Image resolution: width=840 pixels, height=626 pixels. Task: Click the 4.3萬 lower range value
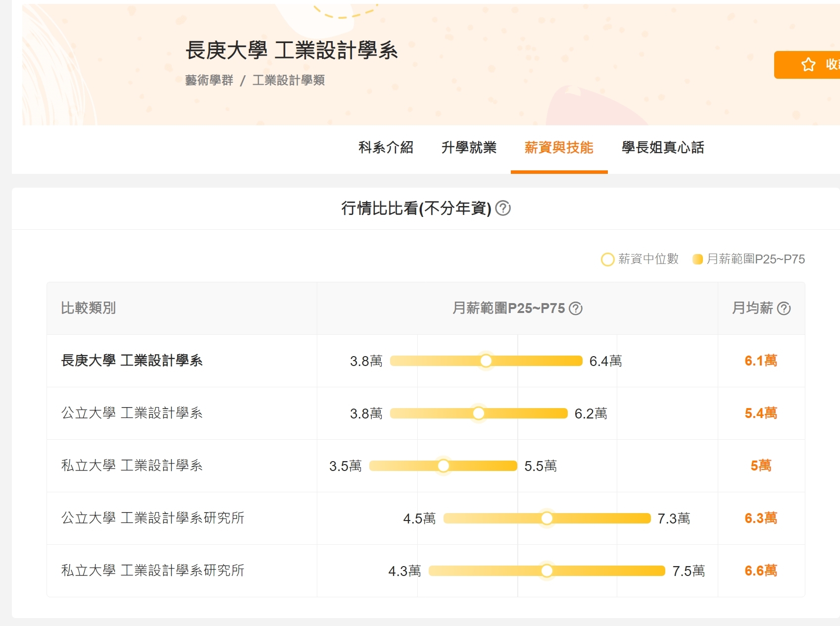coord(404,571)
